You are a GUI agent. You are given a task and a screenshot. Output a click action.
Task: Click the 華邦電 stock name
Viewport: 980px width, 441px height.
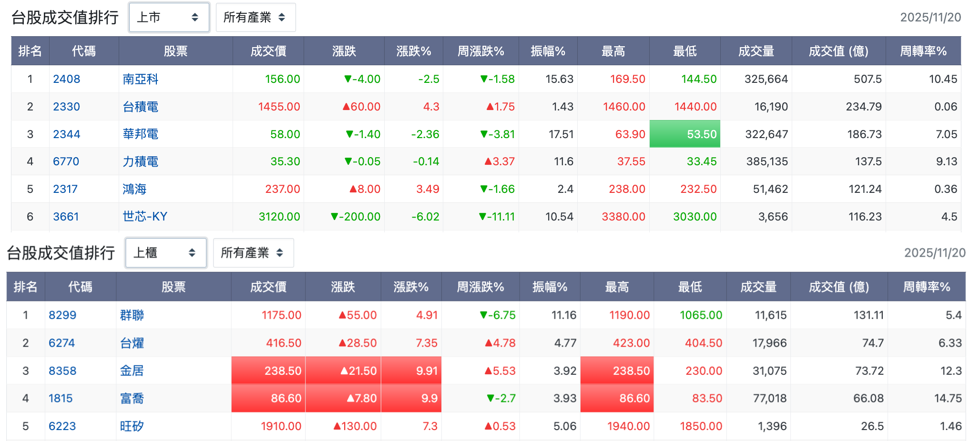coord(140,134)
